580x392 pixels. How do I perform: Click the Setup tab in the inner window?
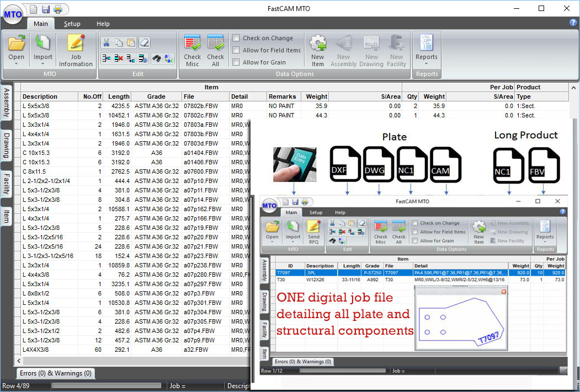coord(316,212)
